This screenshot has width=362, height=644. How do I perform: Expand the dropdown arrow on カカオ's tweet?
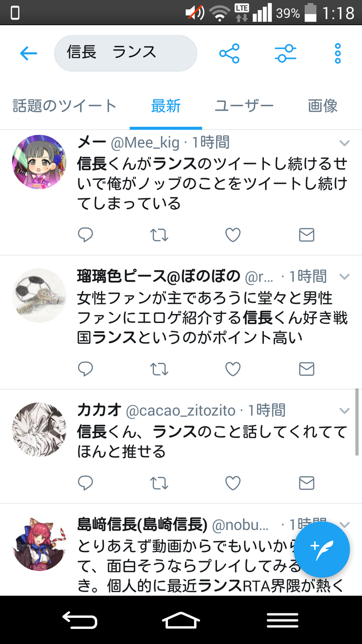(344, 411)
